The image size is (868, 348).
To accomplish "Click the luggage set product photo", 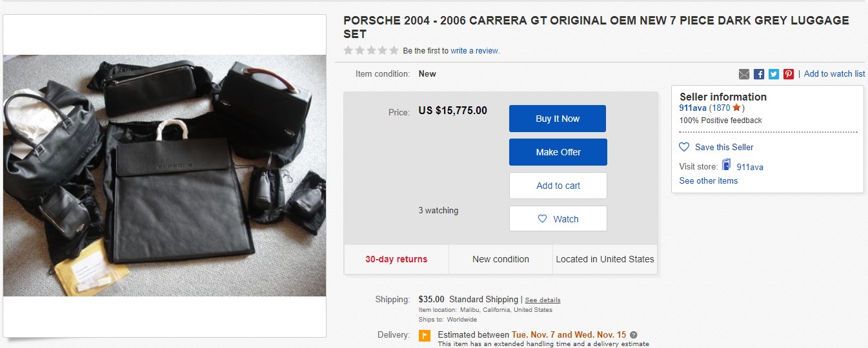I will (x=165, y=175).
